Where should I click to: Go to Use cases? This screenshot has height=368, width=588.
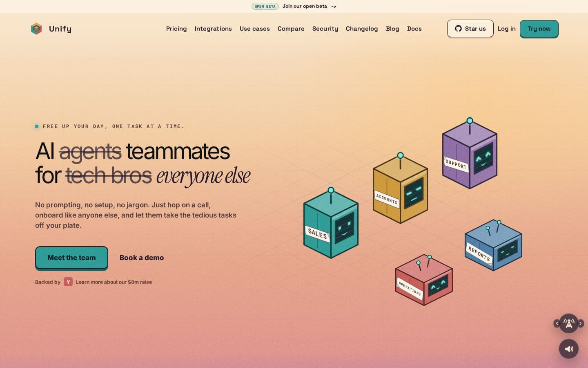click(x=255, y=29)
